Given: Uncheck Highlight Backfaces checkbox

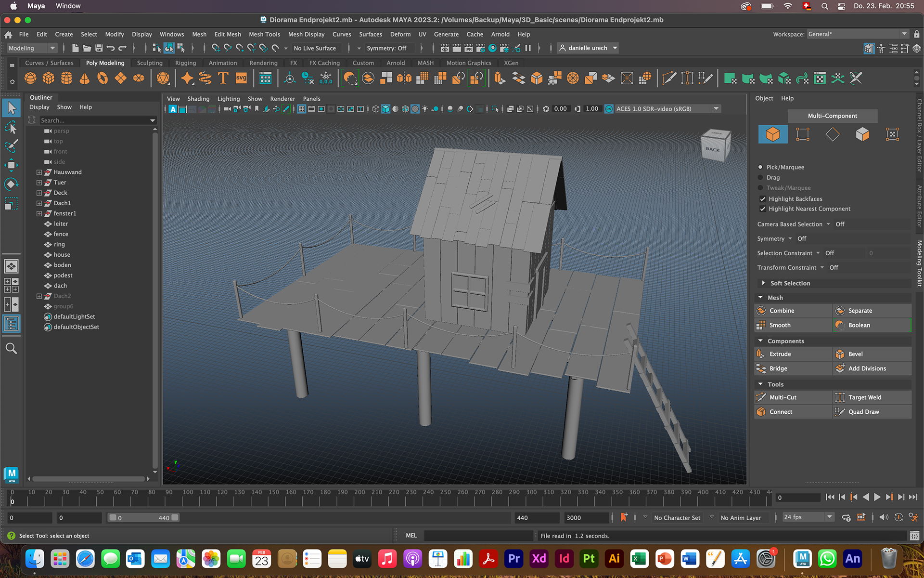Looking at the screenshot, I should coord(763,199).
